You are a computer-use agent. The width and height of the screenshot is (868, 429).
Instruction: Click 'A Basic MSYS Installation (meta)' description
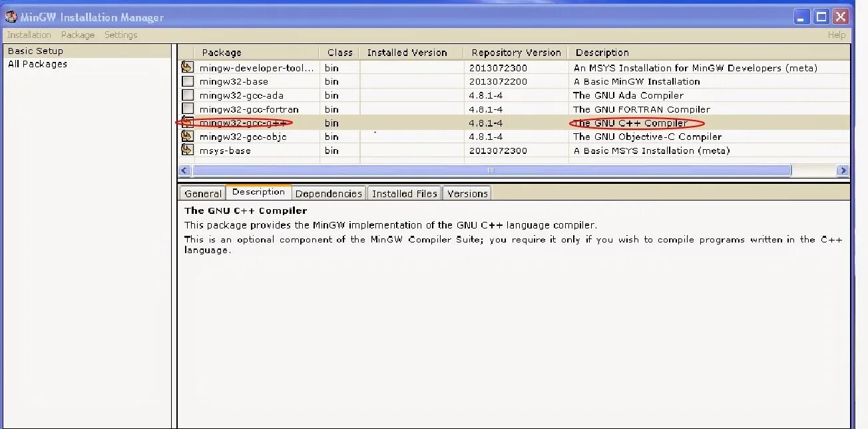tap(651, 151)
